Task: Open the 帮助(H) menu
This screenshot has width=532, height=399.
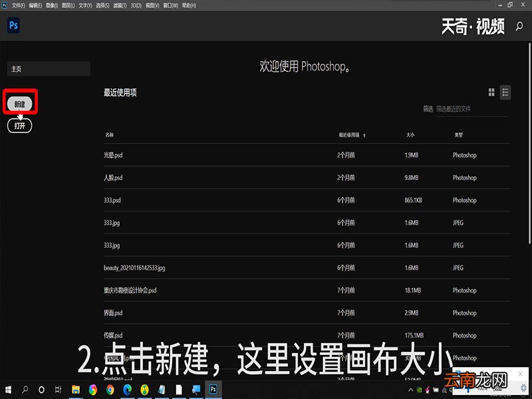Action: (x=189, y=5)
